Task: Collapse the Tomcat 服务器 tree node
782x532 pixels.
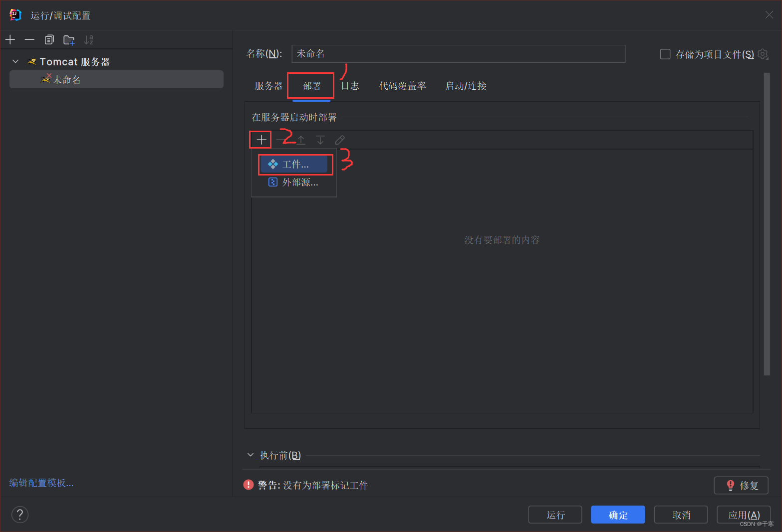Action: pyautogui.click(x=15, y=61)
